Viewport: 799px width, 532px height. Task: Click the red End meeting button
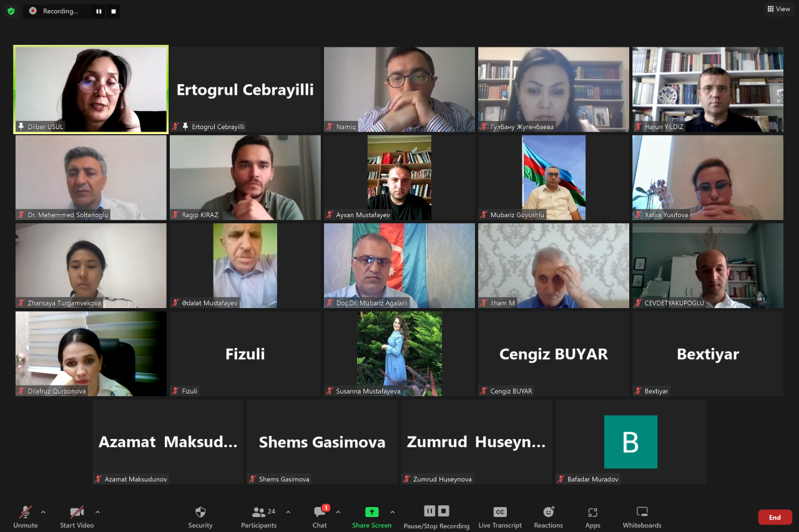(x=775, y=517)
